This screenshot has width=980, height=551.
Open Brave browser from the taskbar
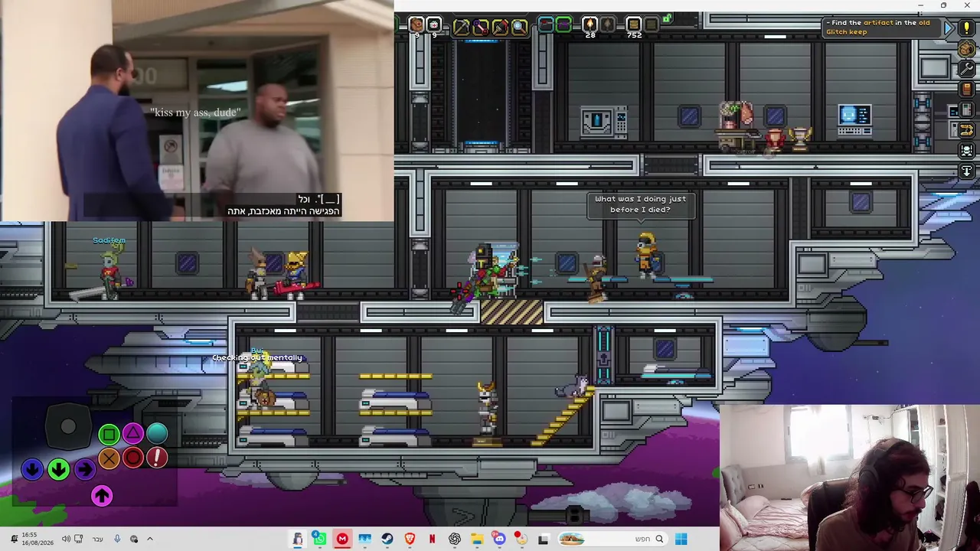pyautogui.click(x=410, y=540)
